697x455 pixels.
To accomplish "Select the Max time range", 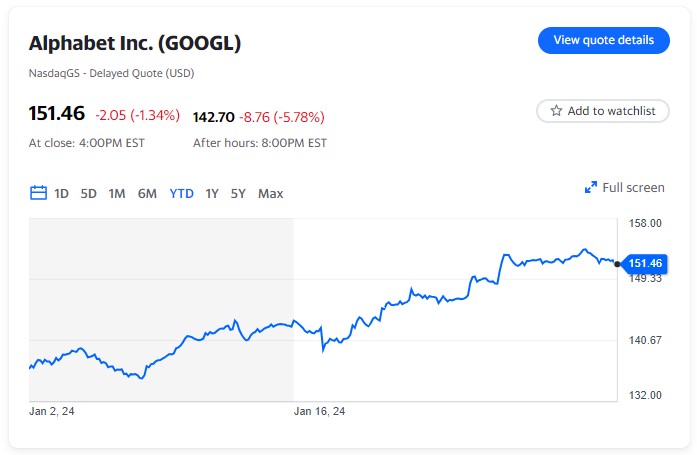I will [x=270, y=193].
